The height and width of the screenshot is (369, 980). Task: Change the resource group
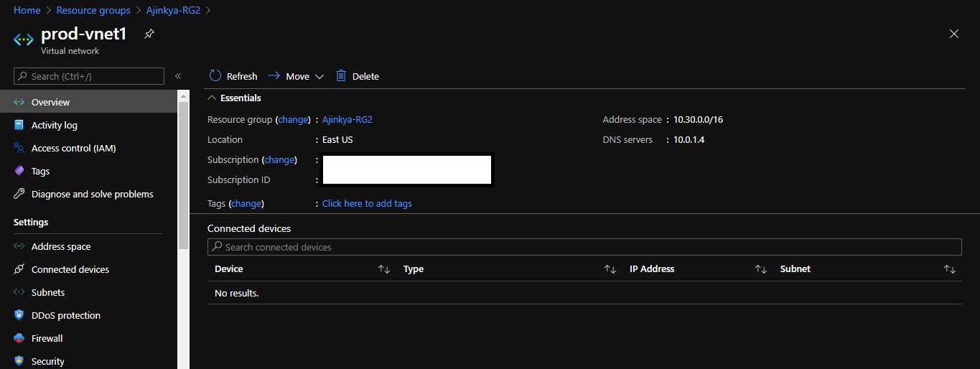(x=293, y=120)
